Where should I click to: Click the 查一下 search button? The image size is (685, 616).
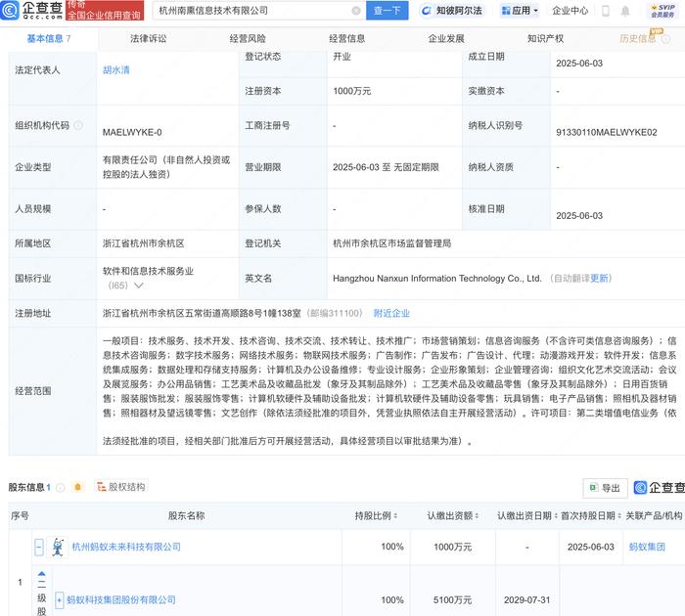click(x=388, y=11)
